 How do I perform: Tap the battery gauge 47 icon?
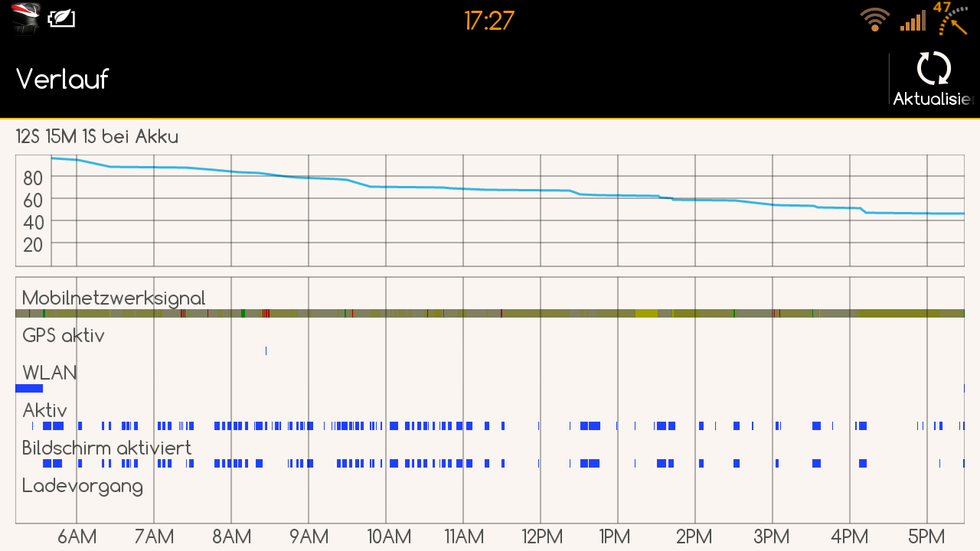949,18
